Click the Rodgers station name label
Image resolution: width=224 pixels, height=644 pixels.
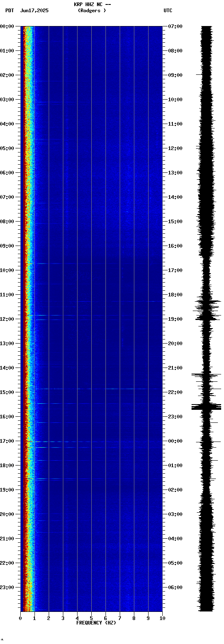[92, 11]
